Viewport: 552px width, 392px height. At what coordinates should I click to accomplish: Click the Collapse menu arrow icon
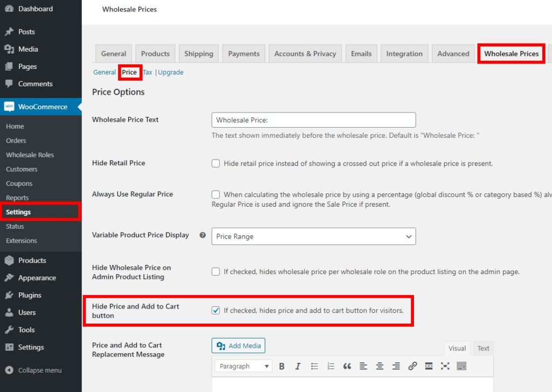[10, 370]
